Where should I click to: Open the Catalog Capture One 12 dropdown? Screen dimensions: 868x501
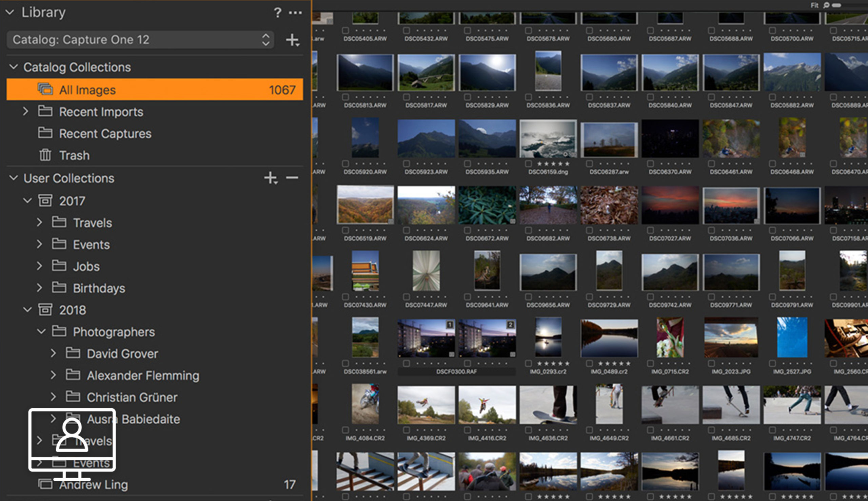[140, 40]
